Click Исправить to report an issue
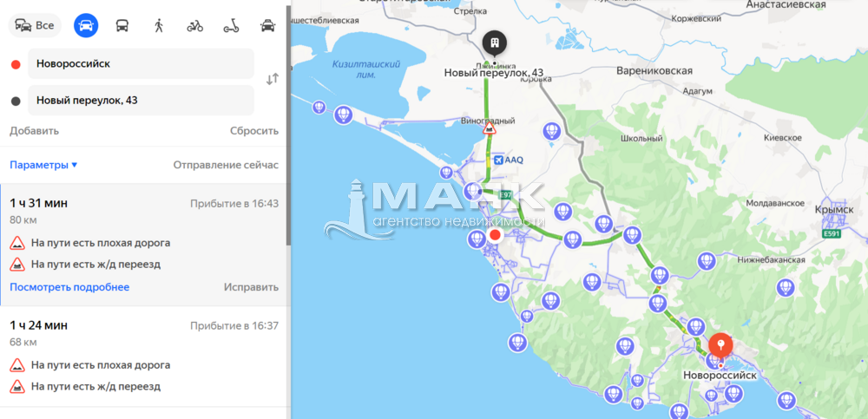This screenshot has height=419, width=868. 251,287
